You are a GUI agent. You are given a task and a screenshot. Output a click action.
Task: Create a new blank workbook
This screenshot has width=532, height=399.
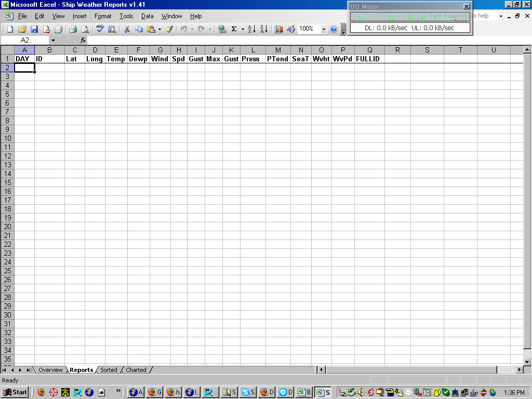click(x=10, y=29)
